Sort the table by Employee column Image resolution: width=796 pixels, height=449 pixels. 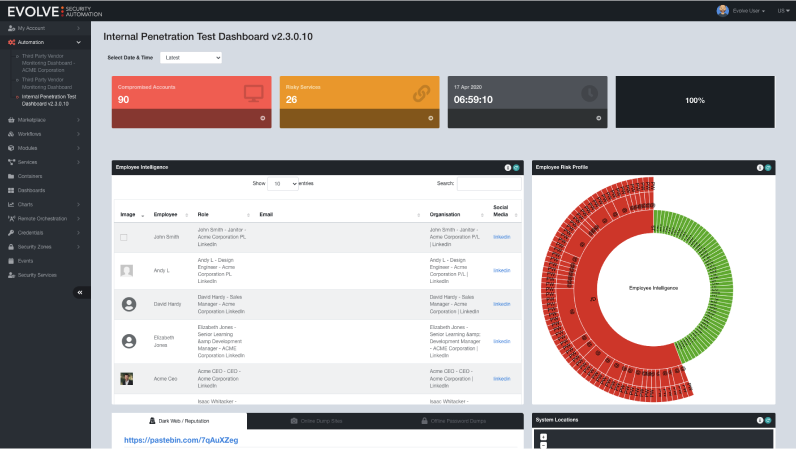167,213
